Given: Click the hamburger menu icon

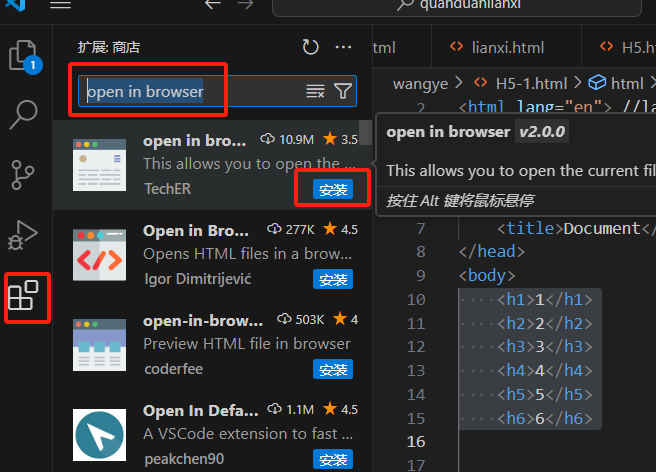Looking at the screenshot, I should click(60, 5).
